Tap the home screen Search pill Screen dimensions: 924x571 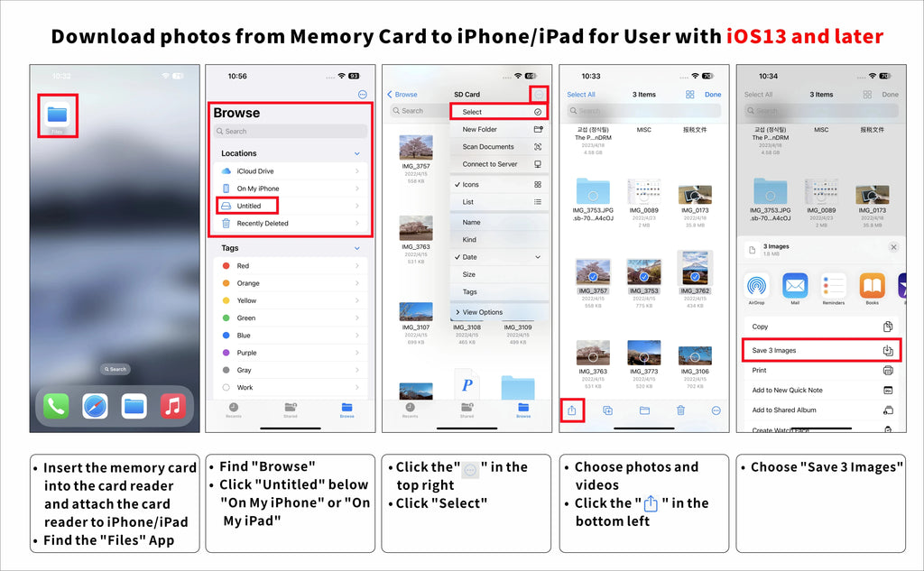tap(115, 369)
